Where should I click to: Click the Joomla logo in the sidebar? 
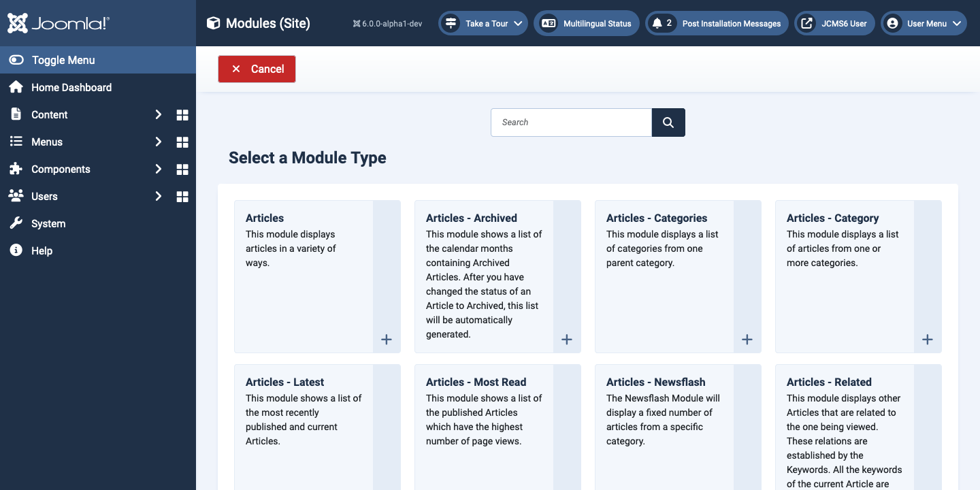point(58,22)
